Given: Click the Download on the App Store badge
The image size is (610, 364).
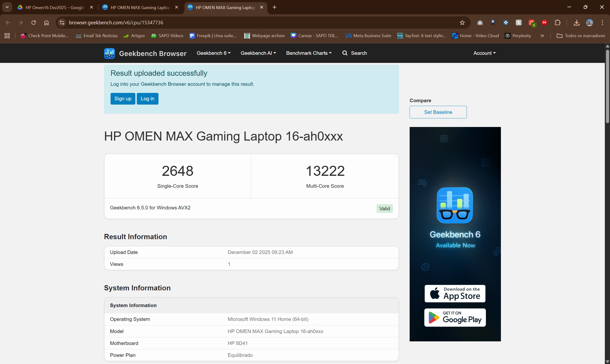Looking at the screenshot, I should coord(455,293).
